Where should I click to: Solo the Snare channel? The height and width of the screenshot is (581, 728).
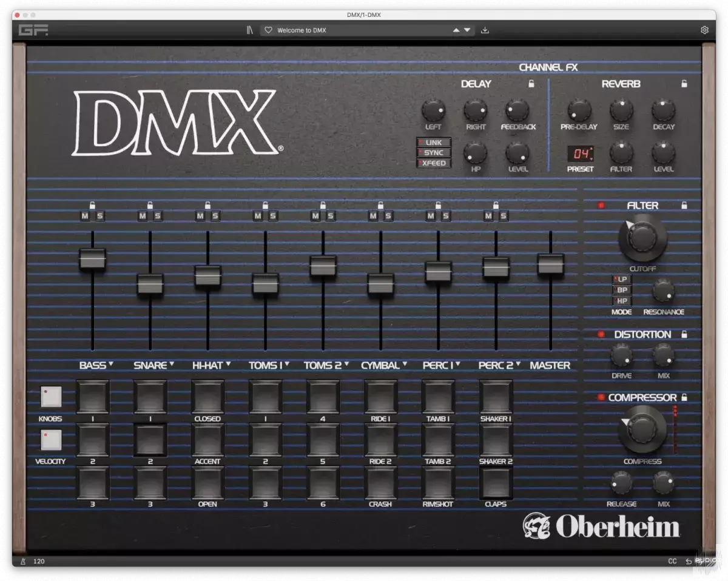(x=158, y=216)
